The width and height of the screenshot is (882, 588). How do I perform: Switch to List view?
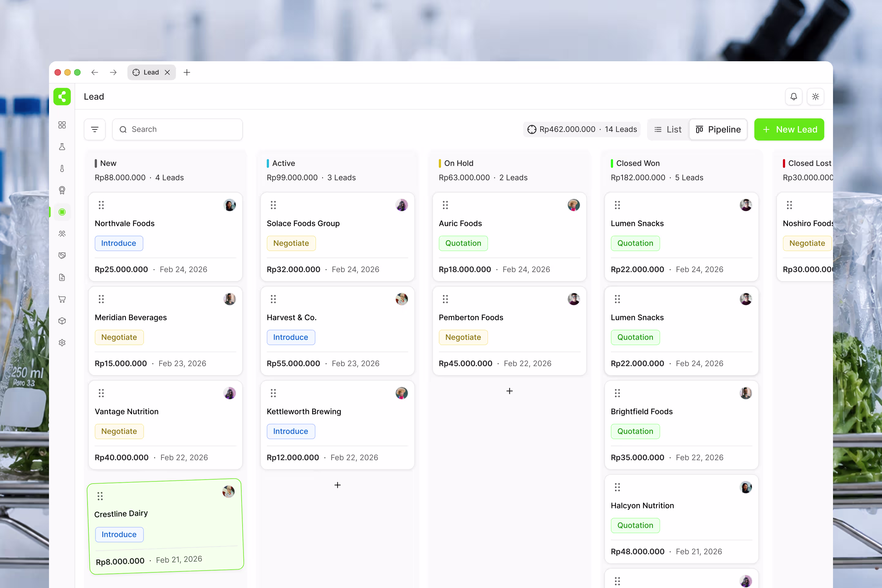[668, 129]
